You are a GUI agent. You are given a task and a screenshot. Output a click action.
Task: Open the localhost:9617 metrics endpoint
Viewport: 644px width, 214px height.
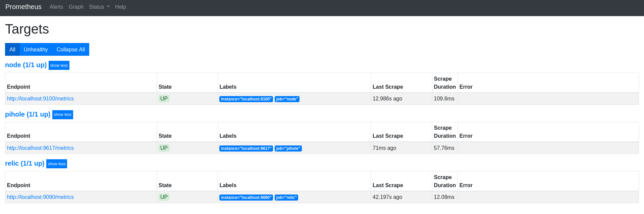pos(40,148)
